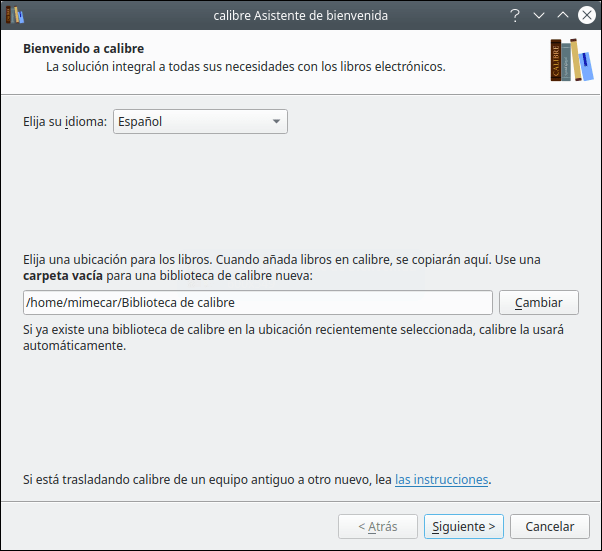Click the "Bienvenido a calibre" heading
Screen dimensions: 602x551
[x=84, y=49]
